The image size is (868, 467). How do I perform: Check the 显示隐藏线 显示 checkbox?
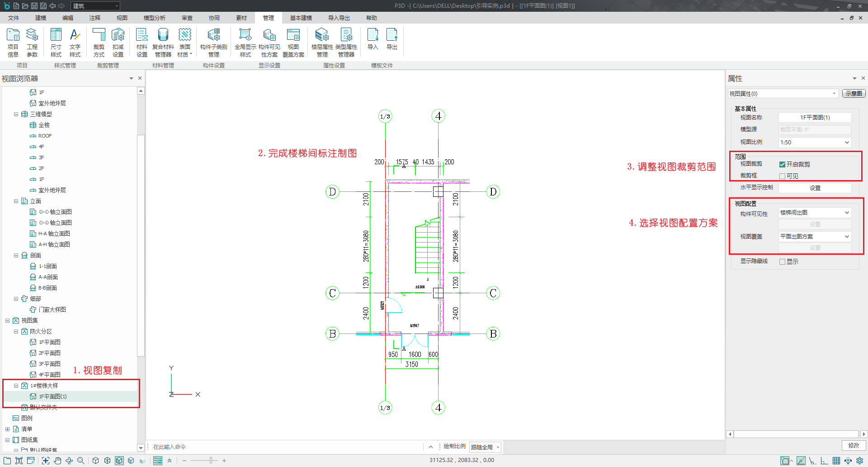pos(782,262)
